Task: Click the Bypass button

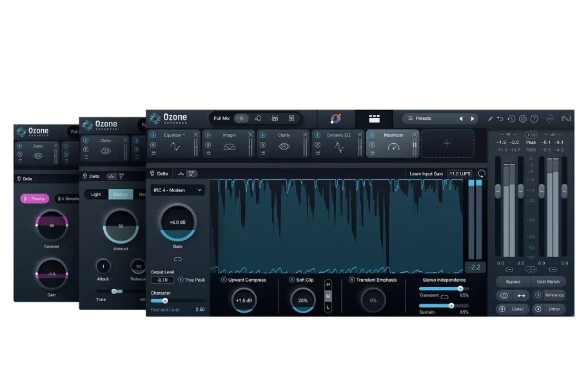Action: pos(513,282)
